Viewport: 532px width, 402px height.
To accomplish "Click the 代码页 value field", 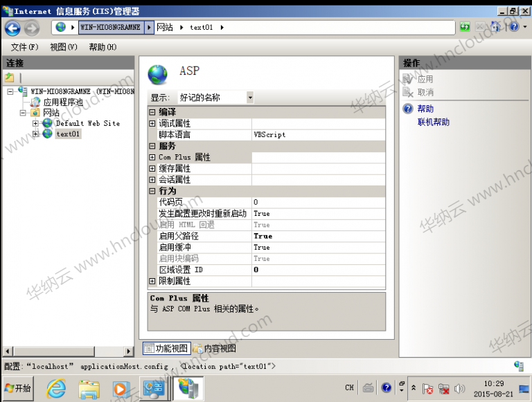I will click(x=318, y=202).
